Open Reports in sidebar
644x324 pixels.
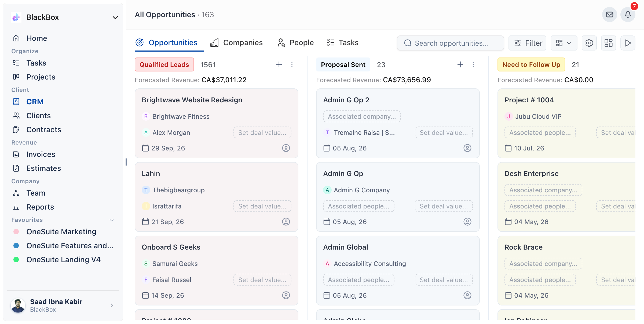tap(40, 207)
